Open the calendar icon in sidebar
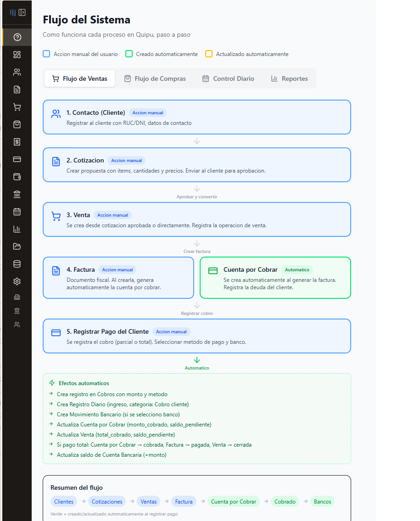Screen dimensions: 420x521 click(x=17, y=212)
